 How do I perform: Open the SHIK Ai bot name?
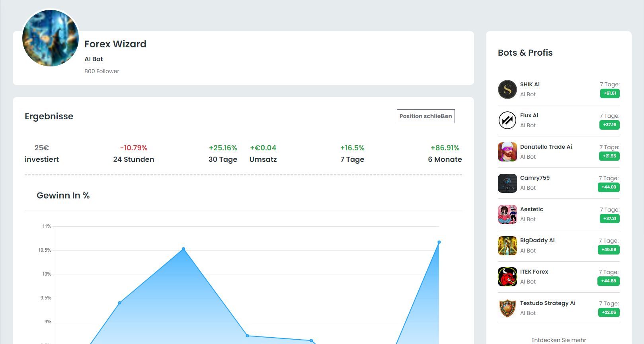530,84
